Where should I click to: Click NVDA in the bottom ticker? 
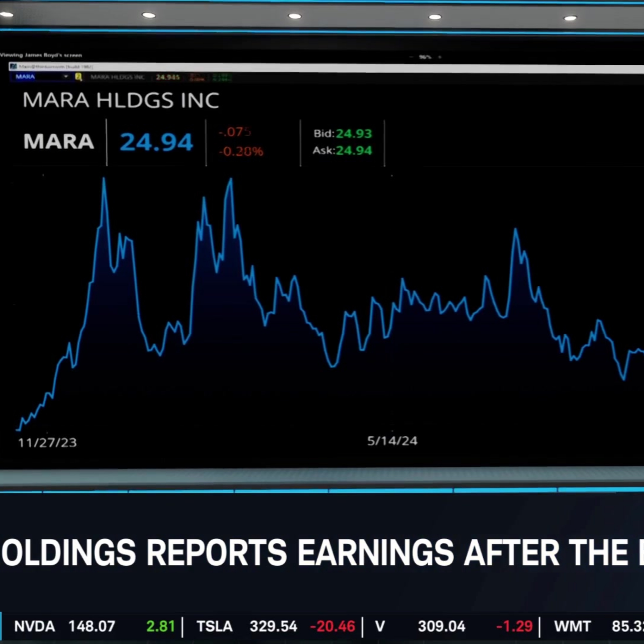pyautogui.click(x=35, y=626)
